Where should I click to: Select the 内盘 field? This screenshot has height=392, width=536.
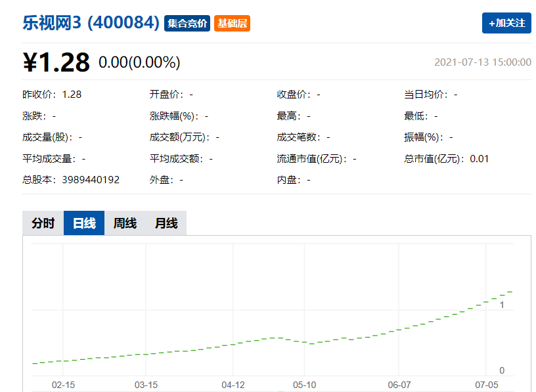click(294, 179)
